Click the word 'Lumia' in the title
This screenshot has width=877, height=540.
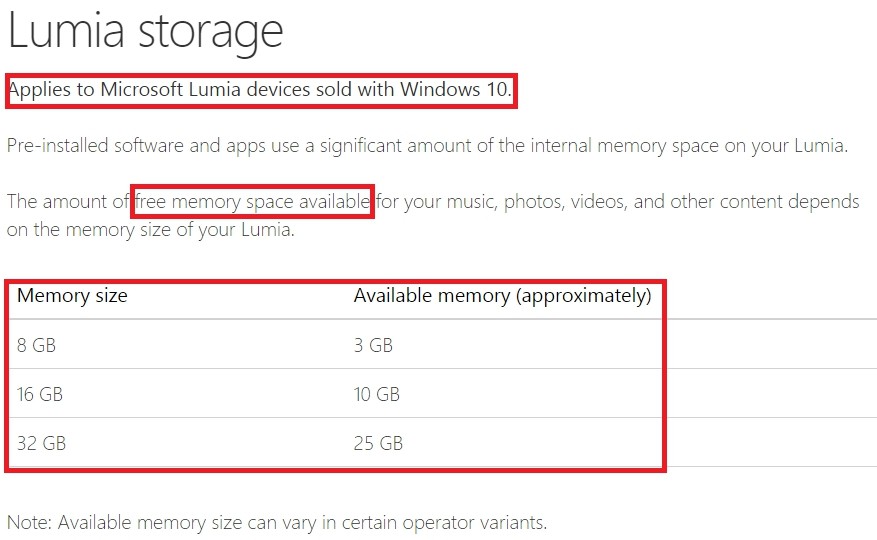66,31
